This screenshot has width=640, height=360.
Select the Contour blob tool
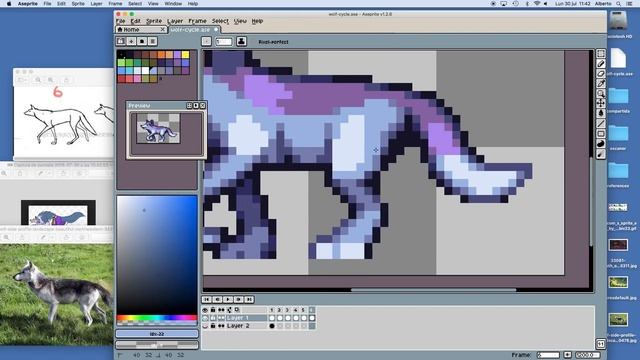point(600,144)
